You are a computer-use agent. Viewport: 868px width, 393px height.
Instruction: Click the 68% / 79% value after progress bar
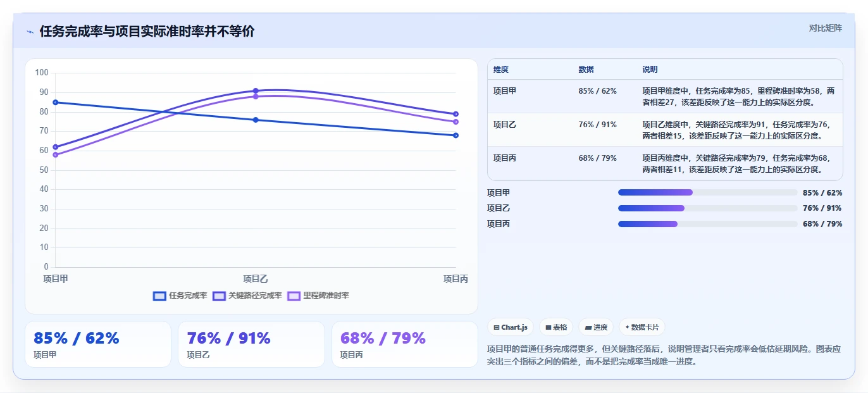822,224
